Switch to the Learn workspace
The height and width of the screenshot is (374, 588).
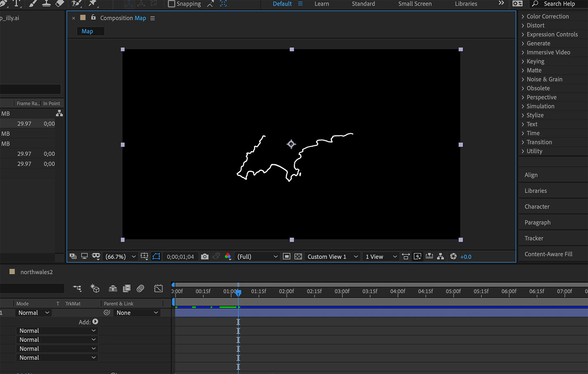coord(322,4)
